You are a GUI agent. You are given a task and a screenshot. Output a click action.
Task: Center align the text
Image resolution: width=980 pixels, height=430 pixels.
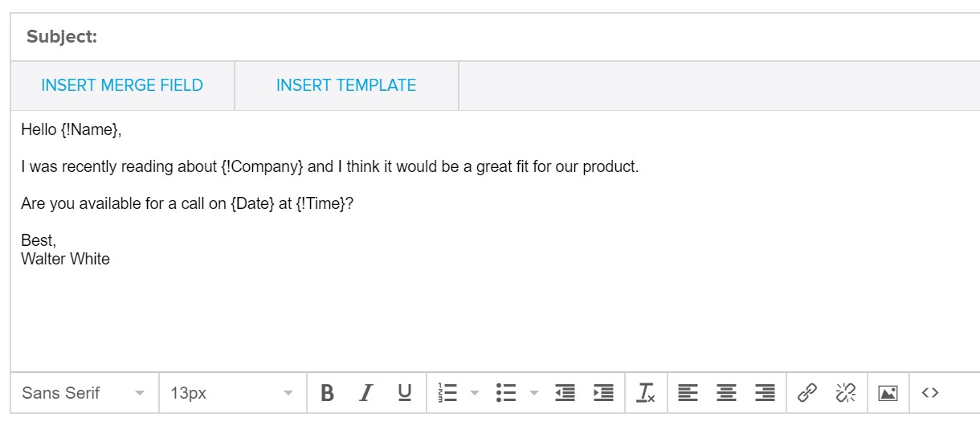click(x=726, y=393)
